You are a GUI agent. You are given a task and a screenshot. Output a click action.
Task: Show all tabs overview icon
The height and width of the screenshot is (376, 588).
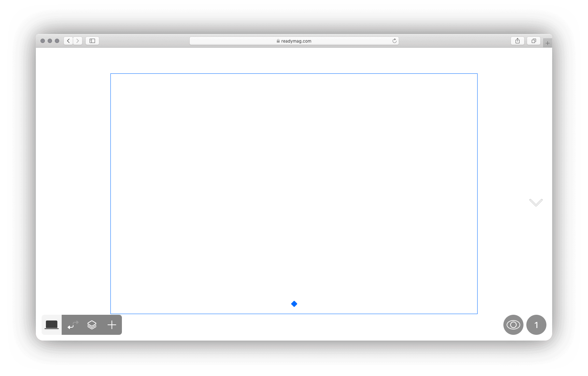tap(534, 41)
